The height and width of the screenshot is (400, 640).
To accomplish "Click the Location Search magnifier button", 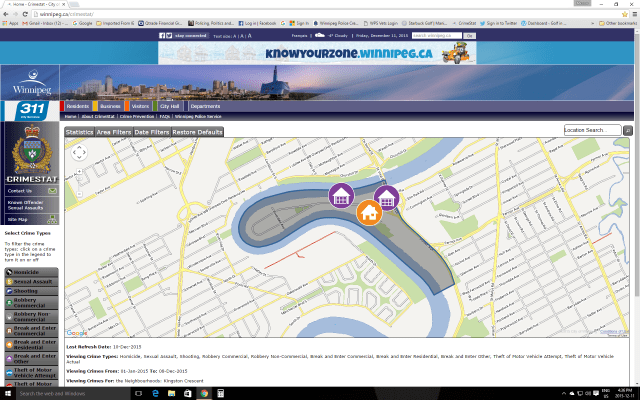I will point(628,130).
